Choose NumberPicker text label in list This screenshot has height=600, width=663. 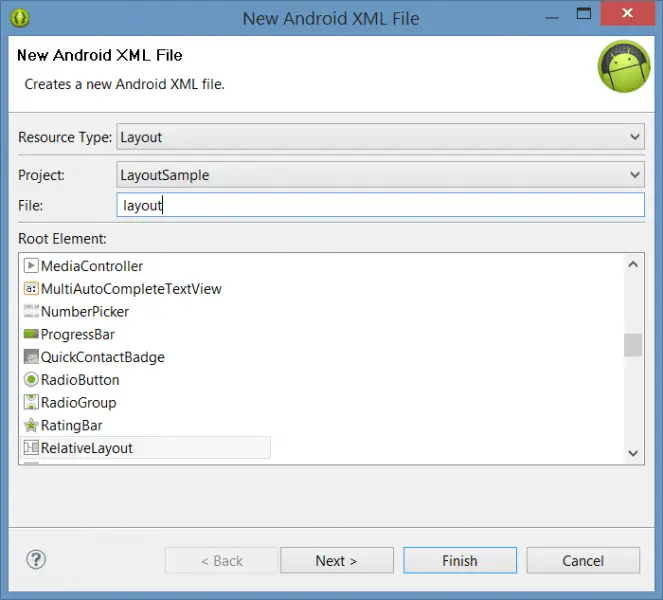click(x=85, y=312)
